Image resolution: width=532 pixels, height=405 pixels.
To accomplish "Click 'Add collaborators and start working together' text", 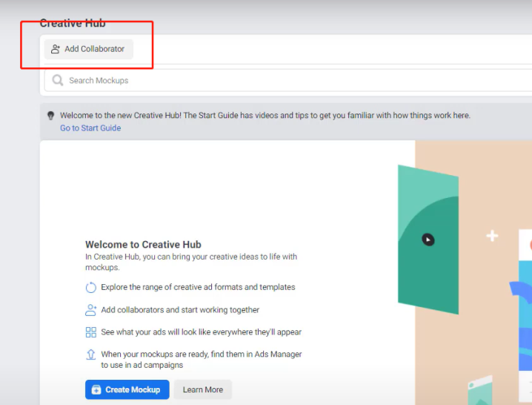I will point(180,310).
